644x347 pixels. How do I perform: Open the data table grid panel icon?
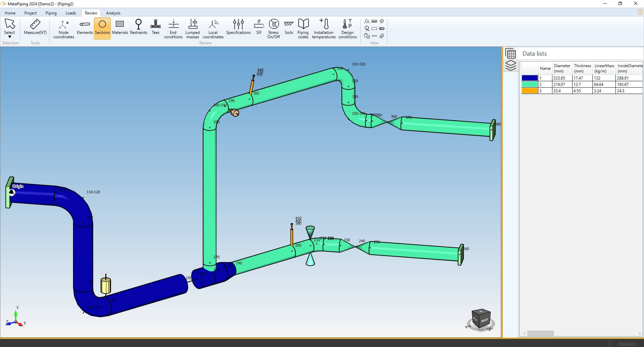tap(511, 54)
